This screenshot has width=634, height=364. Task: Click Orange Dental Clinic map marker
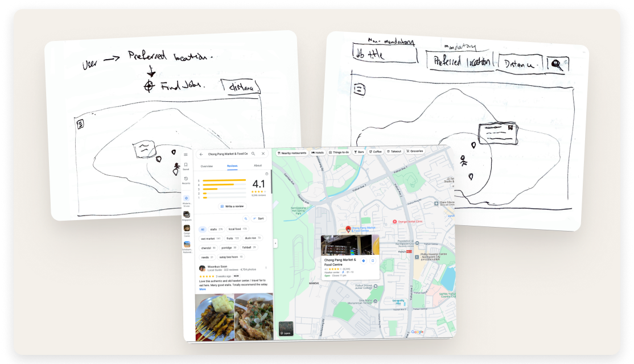395,222
